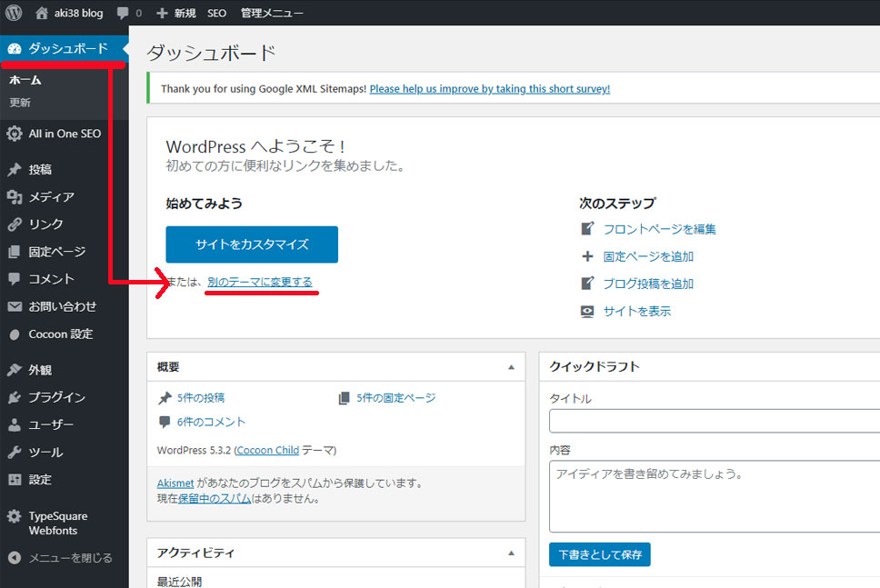The height and width of the screenshot is (588, 880).
Task: Focus the 内容 draft text area
Action: (x=715, y=496)
